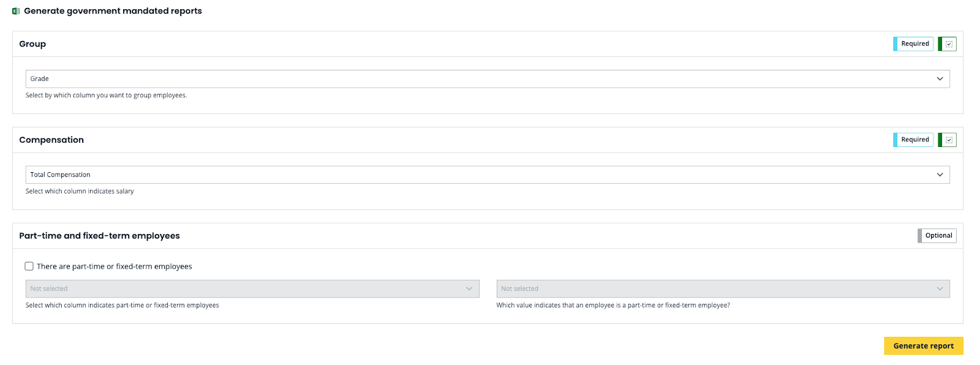980x365 pixels.
Task: Click the Required badge in Group header
Action: 914,44
